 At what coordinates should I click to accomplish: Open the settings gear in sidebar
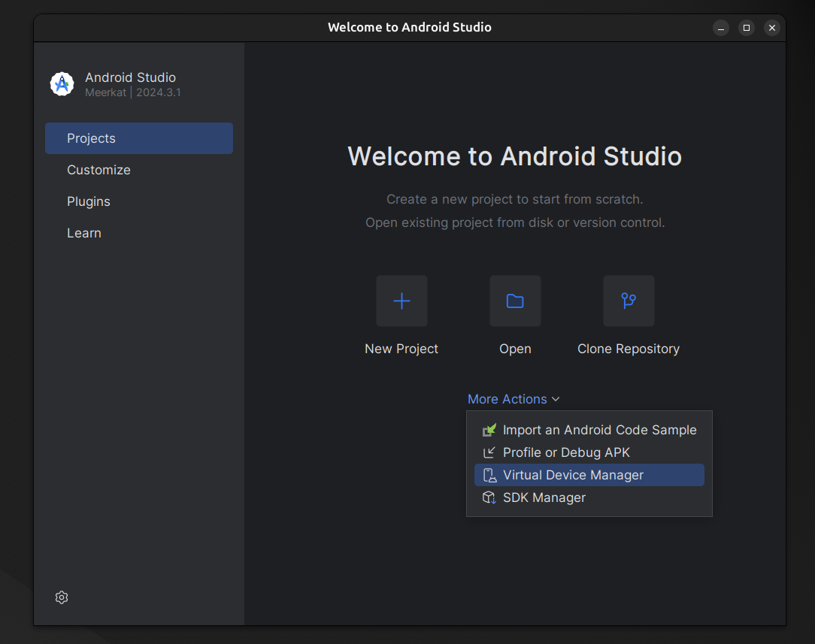62,597
